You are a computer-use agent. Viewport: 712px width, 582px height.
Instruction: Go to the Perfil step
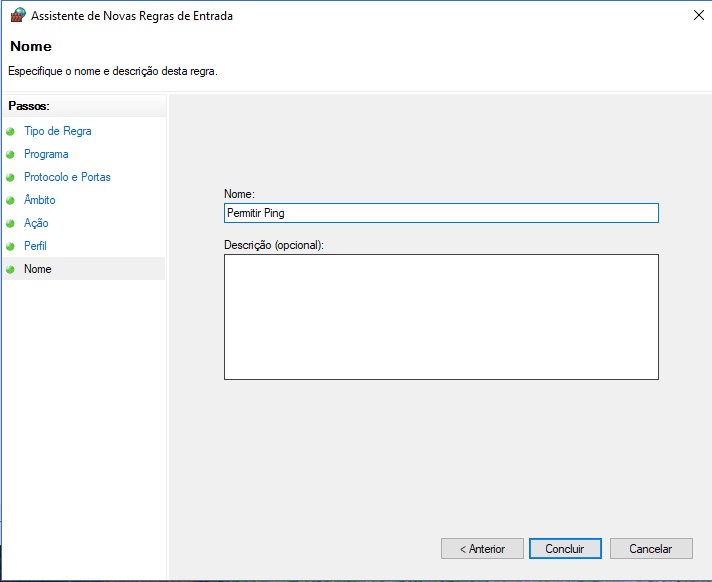[x=35, y=246]
